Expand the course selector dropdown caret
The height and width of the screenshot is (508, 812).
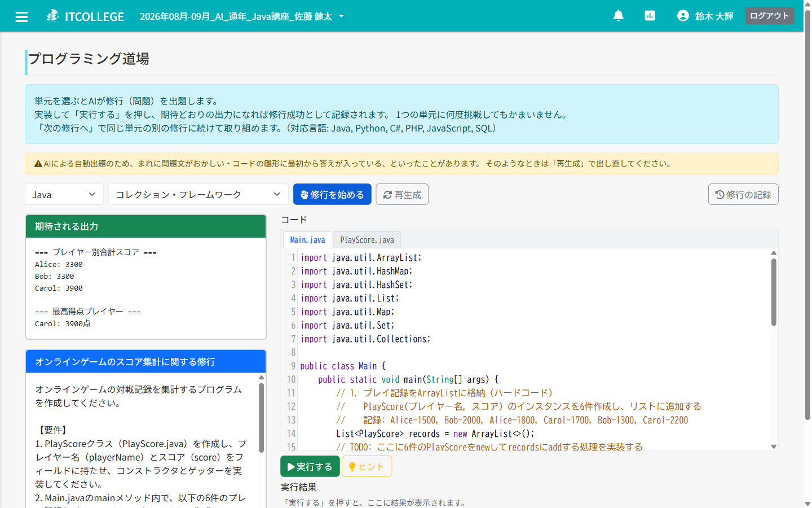click(341, 16)
